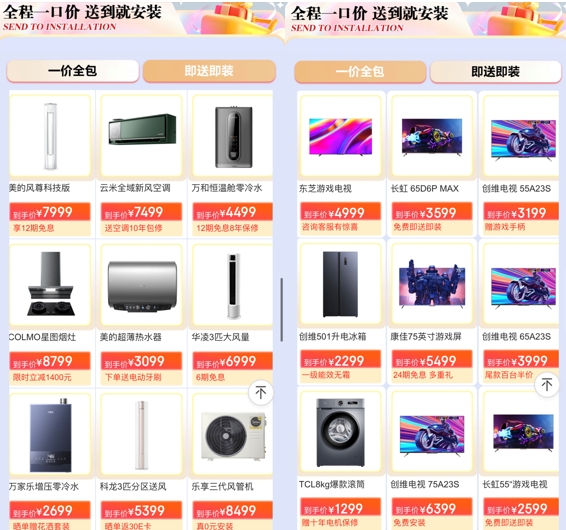Click 到手价¥6399 price for 创维电视 75A23S
This screenshot has width=566, height=530.
click(432, 509)
